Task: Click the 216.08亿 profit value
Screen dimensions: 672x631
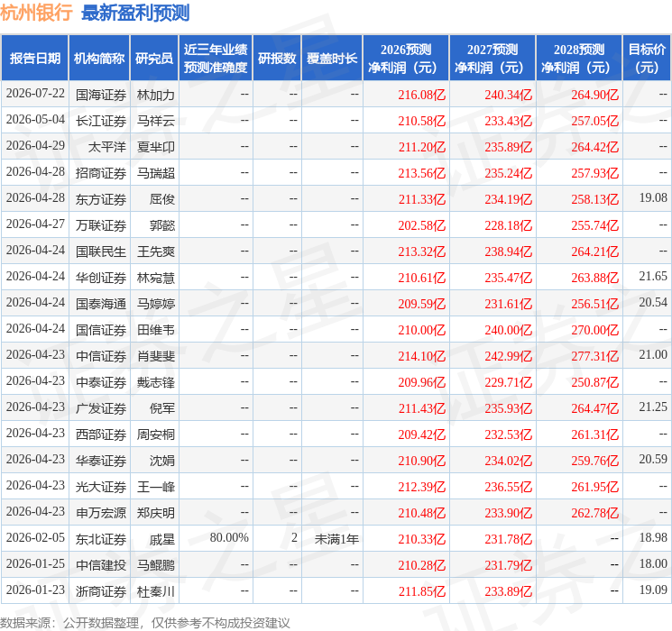Action: point(422,95)
